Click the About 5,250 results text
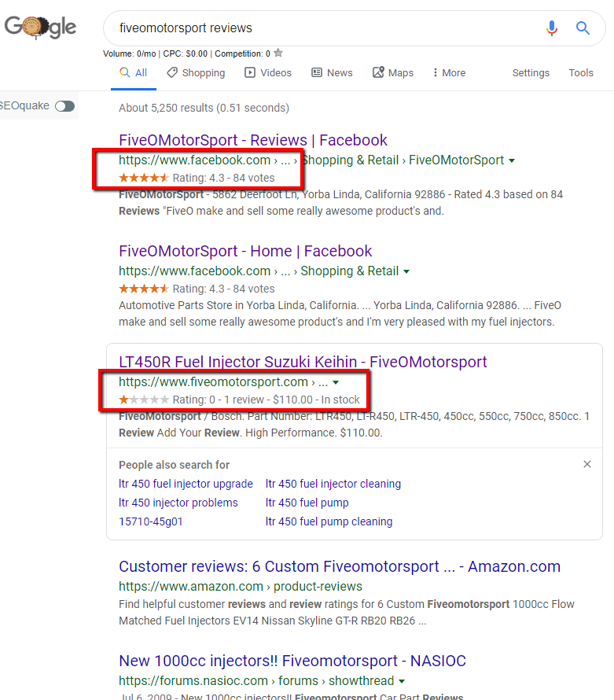Image resolution: width=614 pixels, height=700 pixels. pos(204,108)
